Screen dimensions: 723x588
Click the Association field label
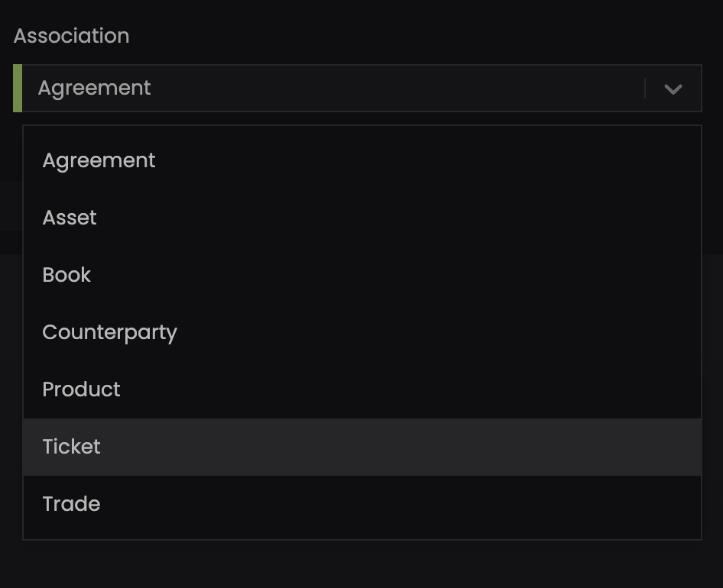click(71, 36)
